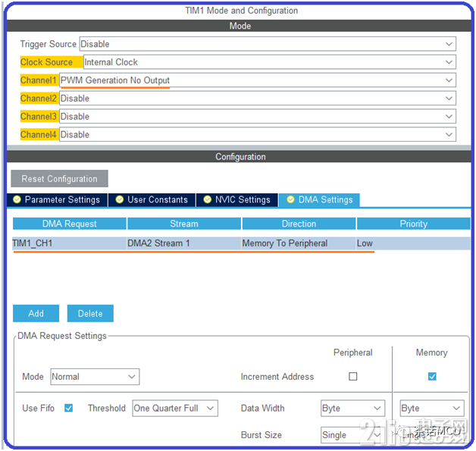Open the FIFO Threshold dropdown
The image size is (476, 451).
(175, 409)
